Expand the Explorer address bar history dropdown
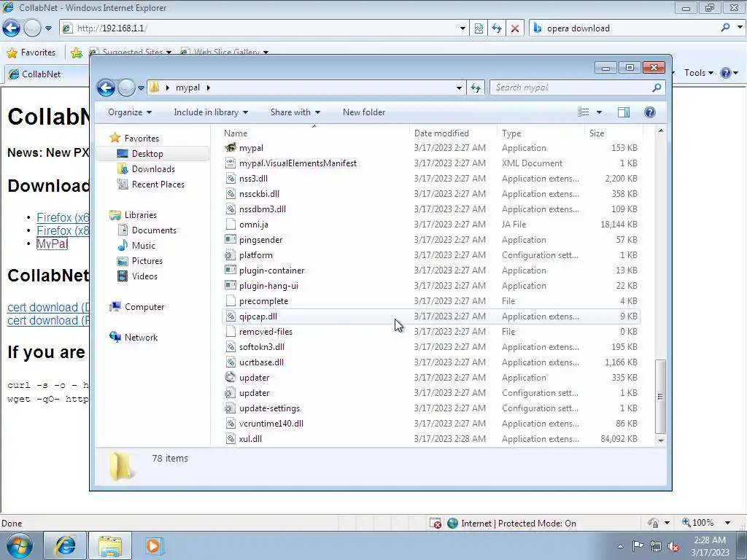 459,87
